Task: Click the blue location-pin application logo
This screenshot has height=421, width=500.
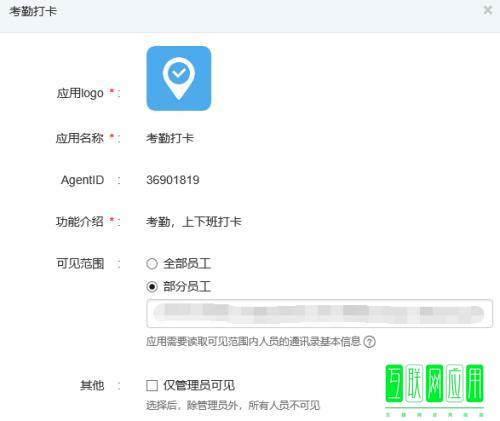Action: point(179,78)
